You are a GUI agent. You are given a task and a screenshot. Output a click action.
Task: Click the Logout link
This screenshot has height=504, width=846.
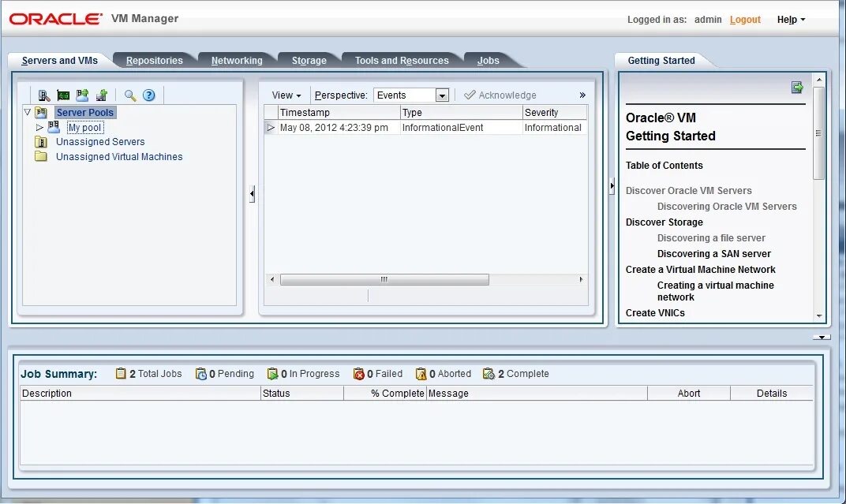745,20
